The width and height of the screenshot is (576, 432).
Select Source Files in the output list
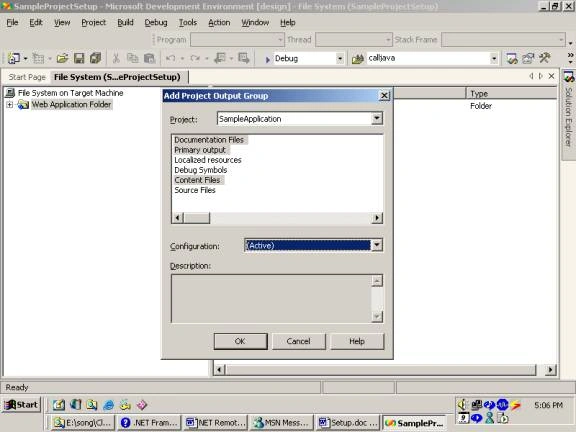tap(195, 190)
